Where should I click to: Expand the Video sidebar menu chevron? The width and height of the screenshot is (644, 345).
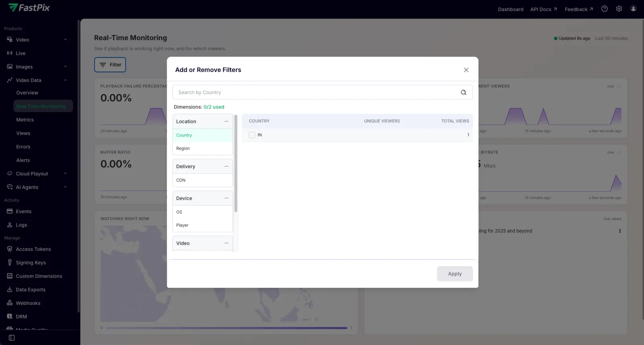click(65, 40)
